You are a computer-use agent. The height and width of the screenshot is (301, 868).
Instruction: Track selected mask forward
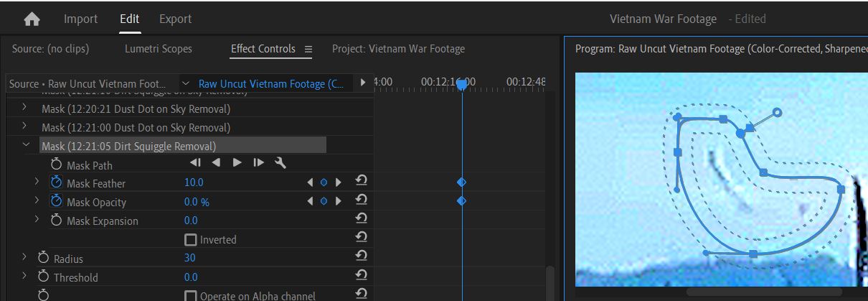coord(237,163)
